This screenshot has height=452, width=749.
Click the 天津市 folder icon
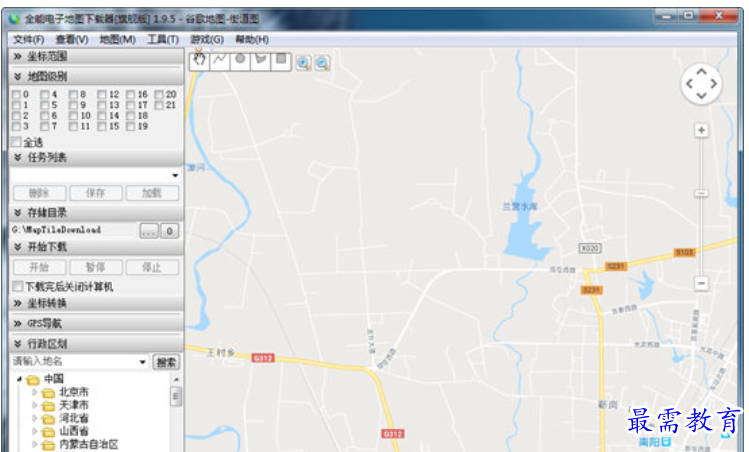[x=48, y=406]
